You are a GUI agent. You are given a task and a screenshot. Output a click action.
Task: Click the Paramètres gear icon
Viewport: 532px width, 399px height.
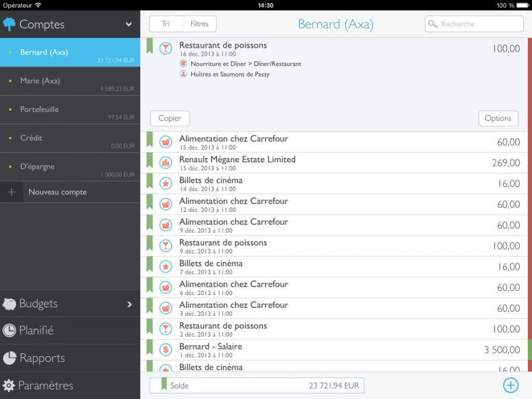tap(9, 385)
